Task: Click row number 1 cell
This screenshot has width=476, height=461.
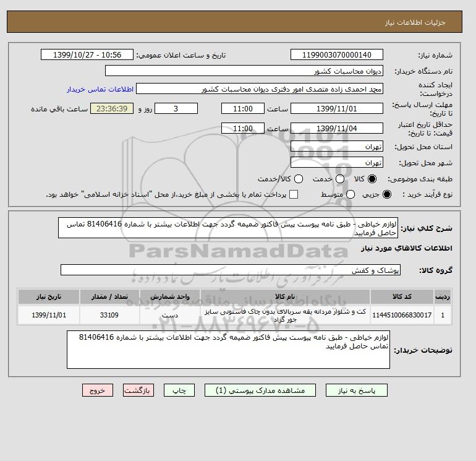Action: click(443, 315)
